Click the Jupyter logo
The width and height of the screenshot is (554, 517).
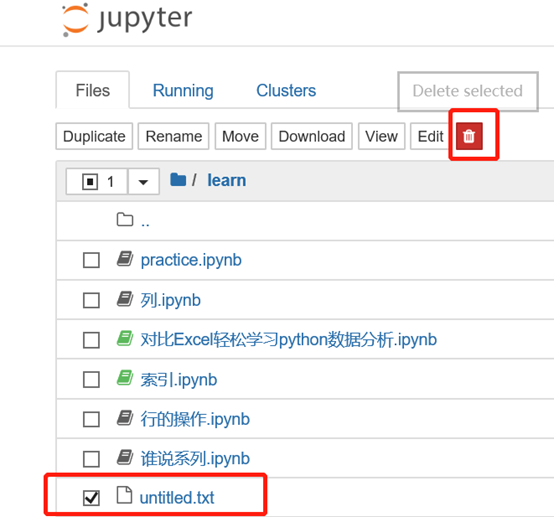(x=127, y=19)
